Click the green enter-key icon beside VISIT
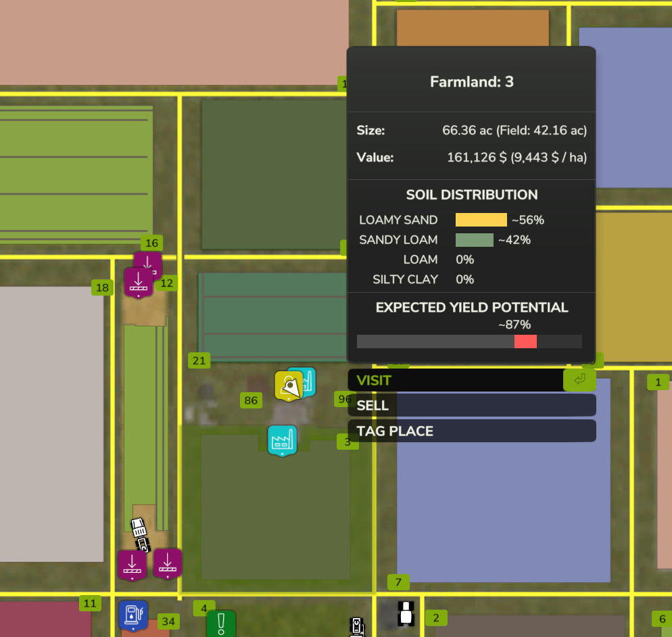This screenshot has width=672, height=637. (x=579, y=379)
